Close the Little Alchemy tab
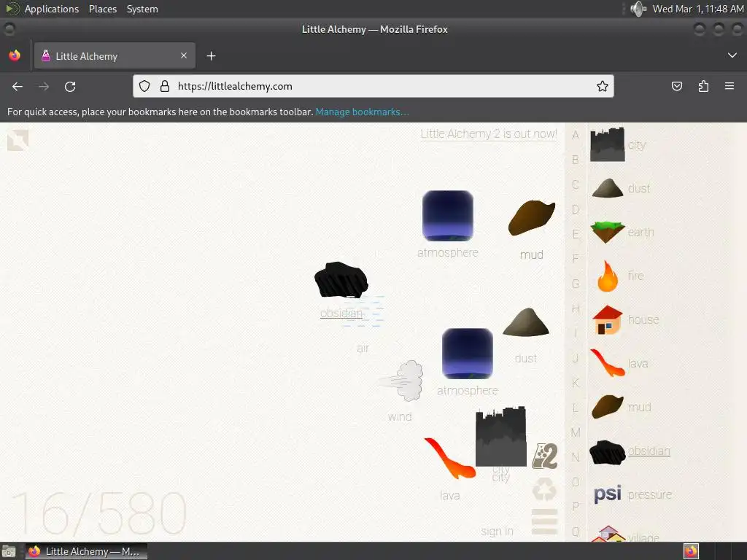 [184, 55]
